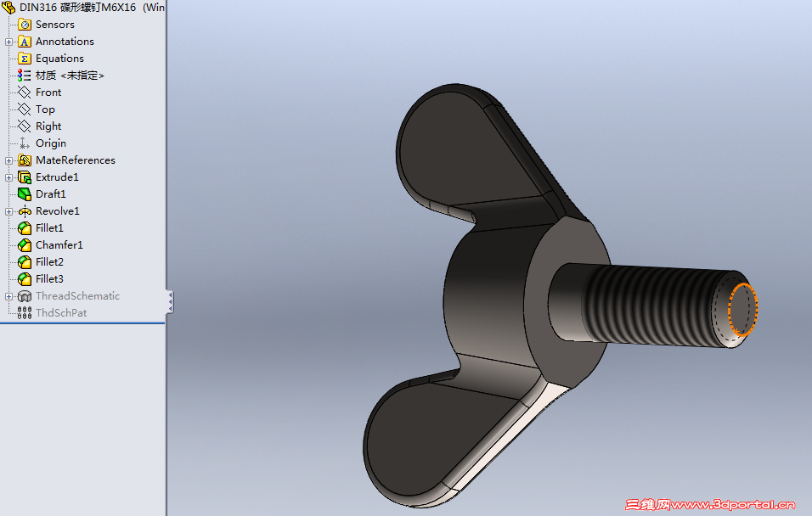Select the DIN316 碟形螺钉M6X16 part name
The image size is (812, 516).
[77, 8]
